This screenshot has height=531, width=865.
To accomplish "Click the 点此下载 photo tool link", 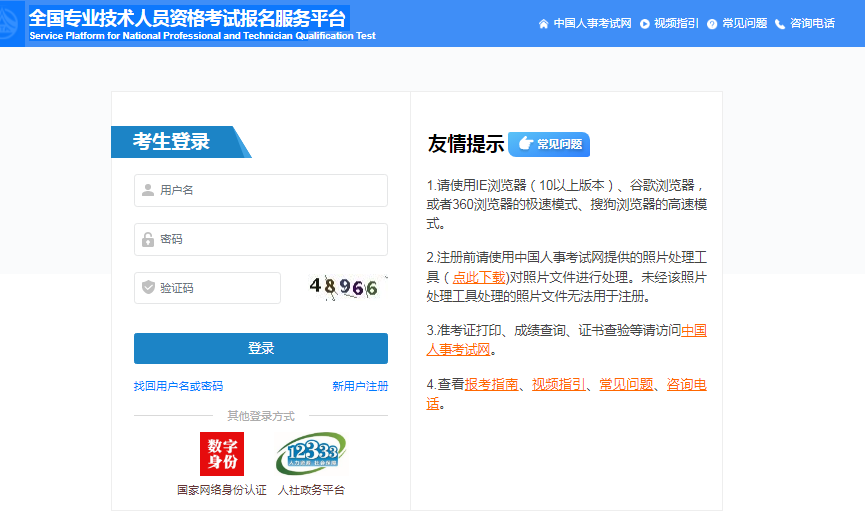I will [x=478, y=277].
